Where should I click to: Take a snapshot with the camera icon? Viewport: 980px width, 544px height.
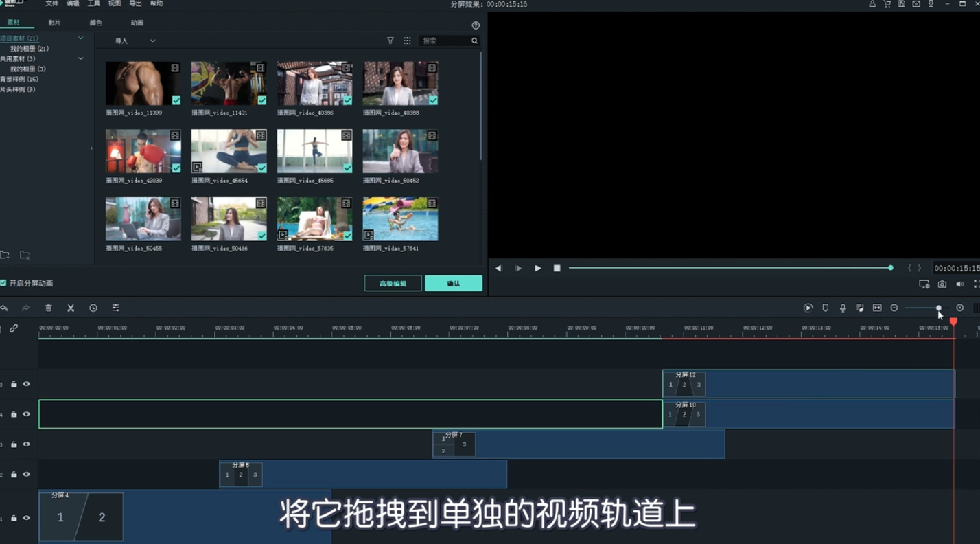[942, 284]
